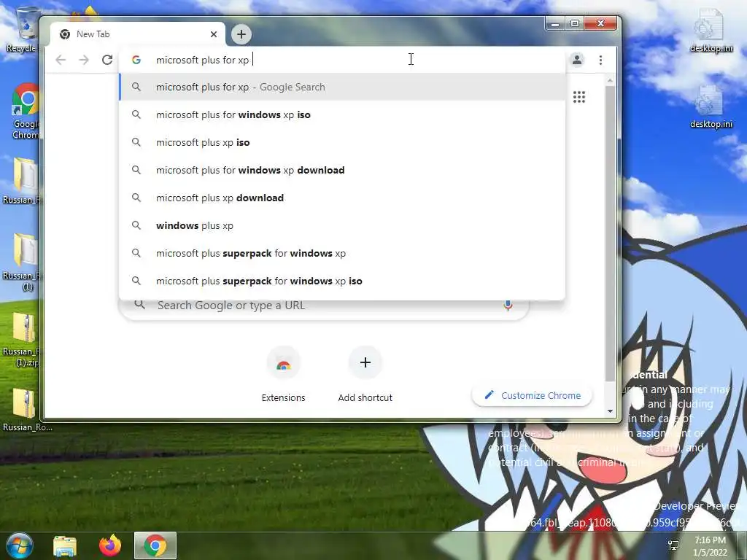Click the Chrome page vertical scrollbar

point(610,233)
